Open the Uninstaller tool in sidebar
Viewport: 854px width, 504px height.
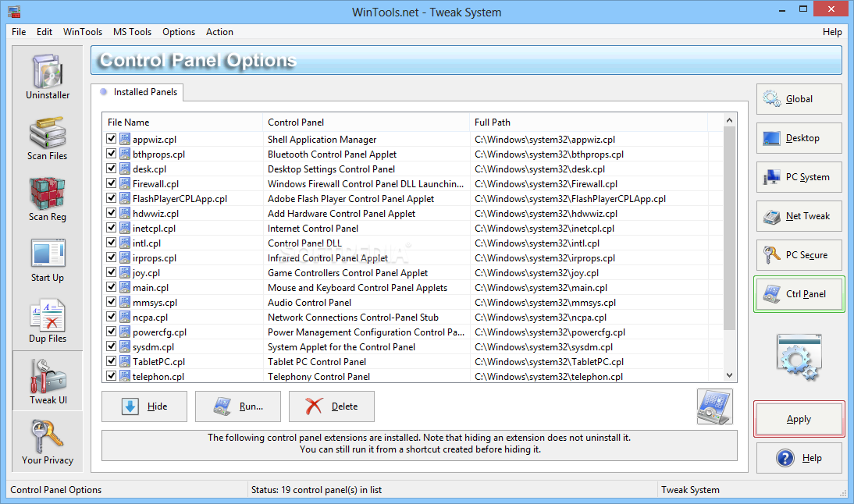coord(48,76)
